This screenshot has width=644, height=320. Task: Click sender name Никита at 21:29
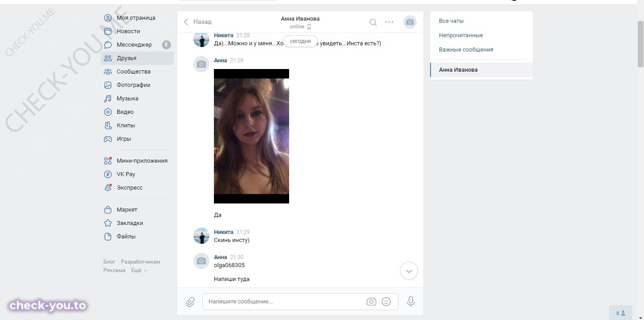click(223, 232)
